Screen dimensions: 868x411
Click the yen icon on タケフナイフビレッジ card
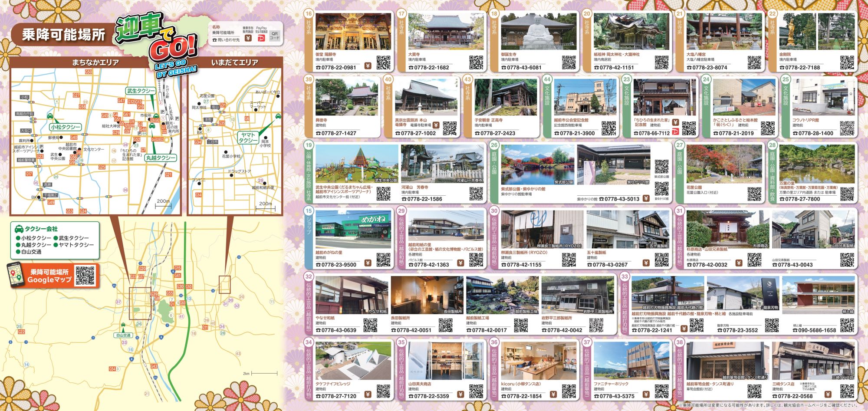pyautogui.click(x=368, y=395)
